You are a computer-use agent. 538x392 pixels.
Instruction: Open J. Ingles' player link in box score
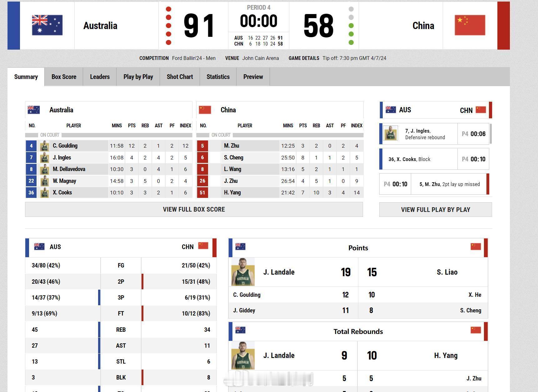pos(62,158)
